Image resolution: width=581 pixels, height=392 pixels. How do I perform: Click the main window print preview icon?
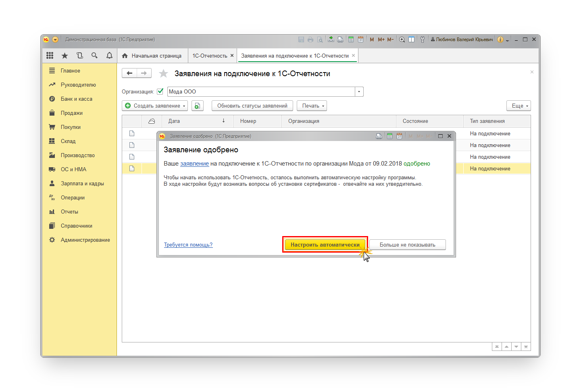coord(320,39)
